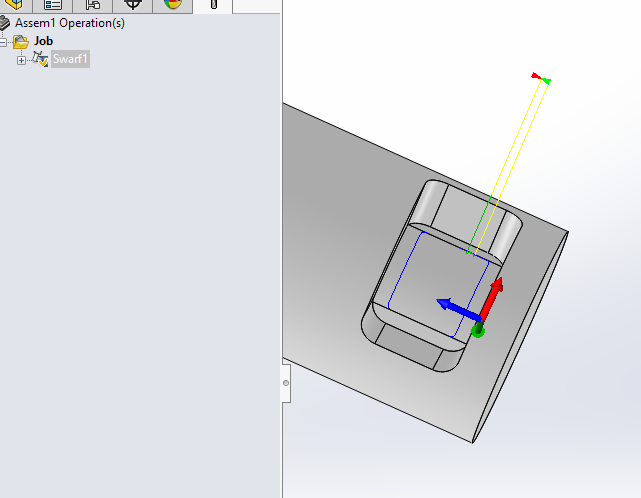Click the green toolpath endpoint arrow marker

point(546,81)
